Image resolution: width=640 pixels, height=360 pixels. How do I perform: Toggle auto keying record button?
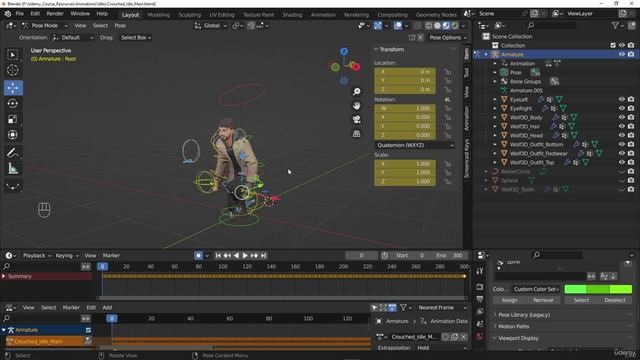198,256
